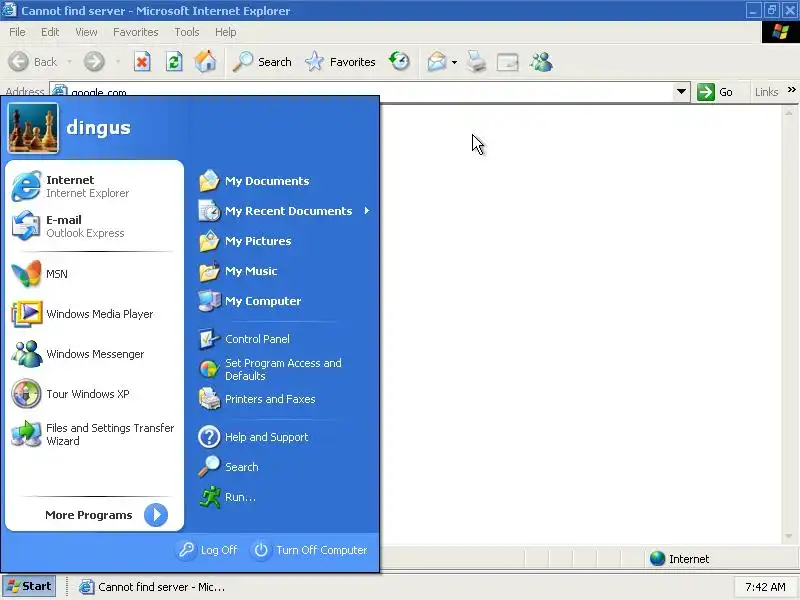Image resolution: width=800 pixels, height=600 pixels.
Task: Open the File menu
Action: pyautogui.click(x=17, y=32)
